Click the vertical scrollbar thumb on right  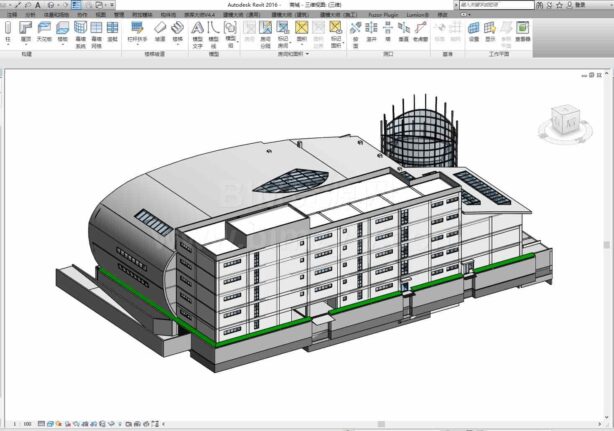pos(607,245)
